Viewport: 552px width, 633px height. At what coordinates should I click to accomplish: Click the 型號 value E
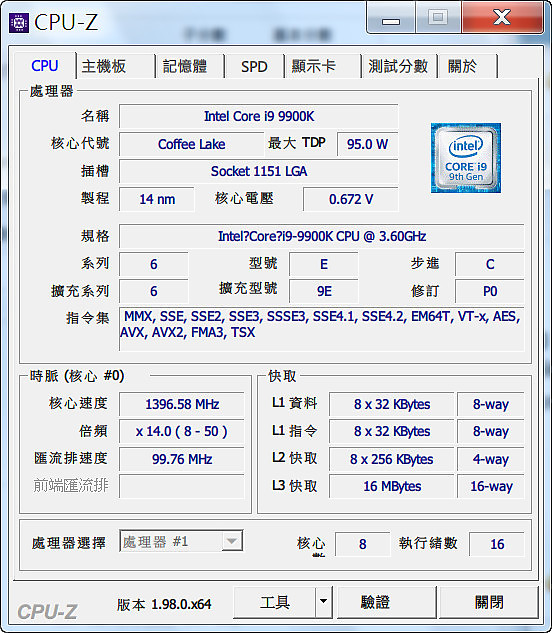pos(323,264)
